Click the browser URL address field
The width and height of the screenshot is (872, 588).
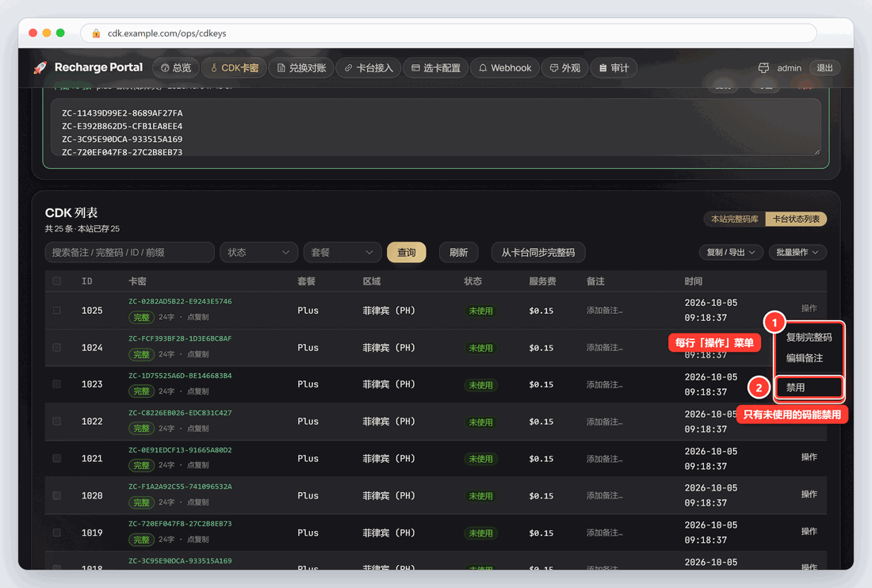coord(448,33)
